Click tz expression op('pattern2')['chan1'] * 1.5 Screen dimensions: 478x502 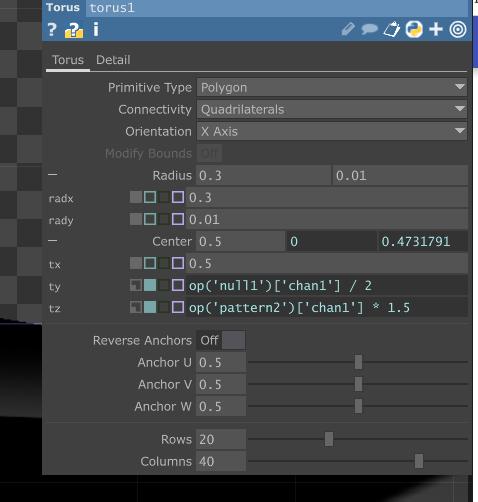(x=327, y=308)
